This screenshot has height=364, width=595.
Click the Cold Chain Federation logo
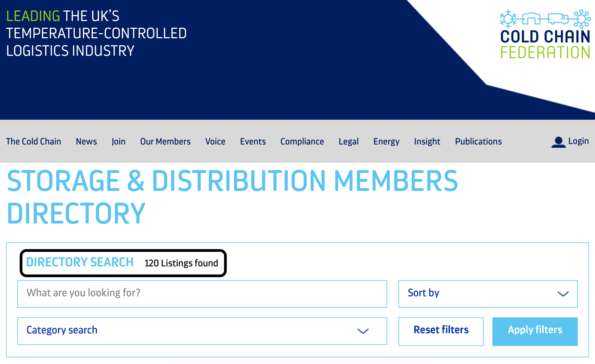pos(545,34)
